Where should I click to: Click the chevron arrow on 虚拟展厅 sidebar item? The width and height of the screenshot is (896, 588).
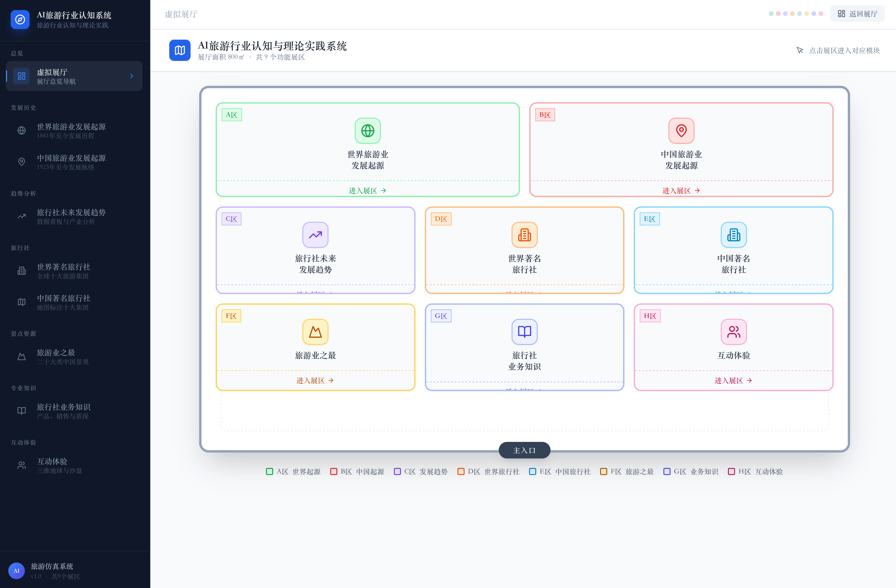[131, 76]
